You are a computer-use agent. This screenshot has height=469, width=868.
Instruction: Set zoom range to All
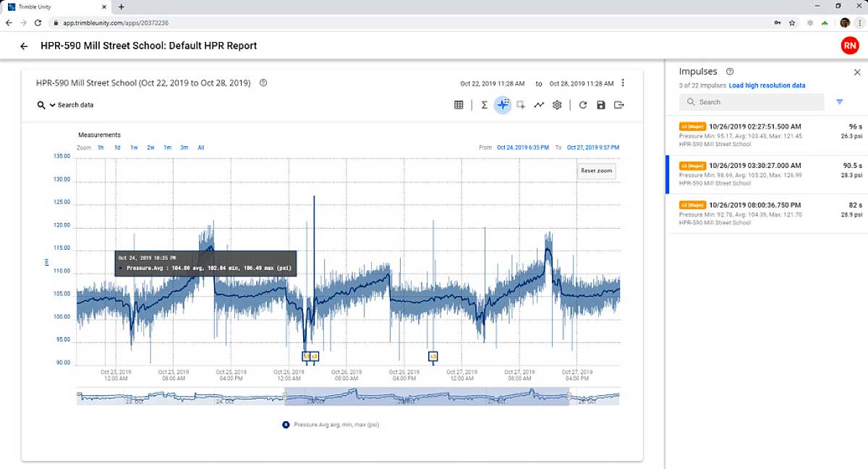point(201,148)
